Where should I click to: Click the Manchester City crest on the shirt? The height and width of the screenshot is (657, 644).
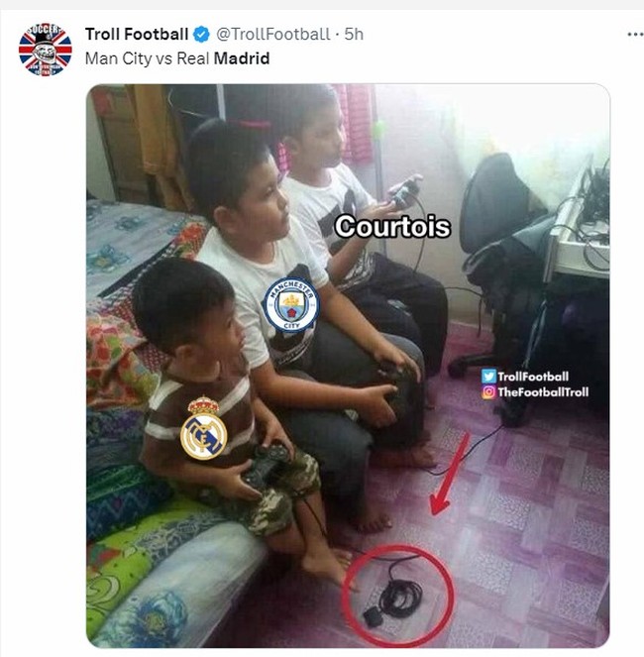(291, 304)
